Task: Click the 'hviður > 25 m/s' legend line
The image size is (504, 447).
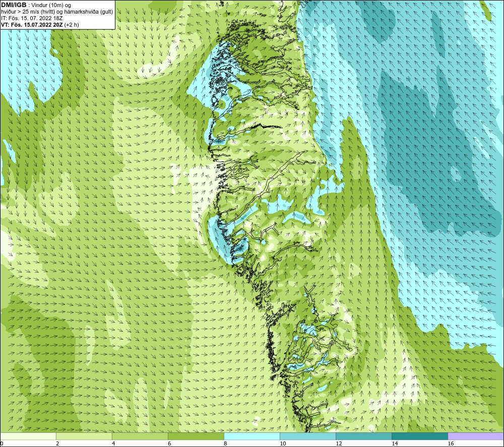Action: click(57, 12)
